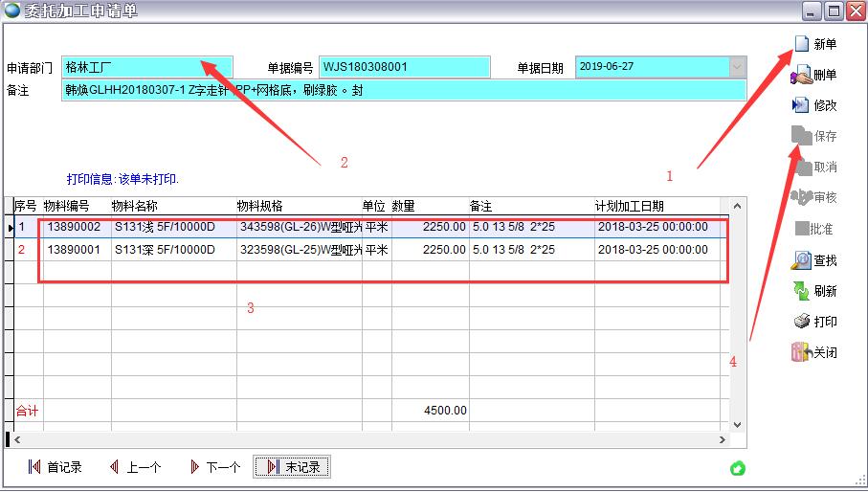Click the 关闭 (close) door icon
Image resolution: width=868 pixels, height=492 pixels.
pyautogui.click(x=801, y=352)
